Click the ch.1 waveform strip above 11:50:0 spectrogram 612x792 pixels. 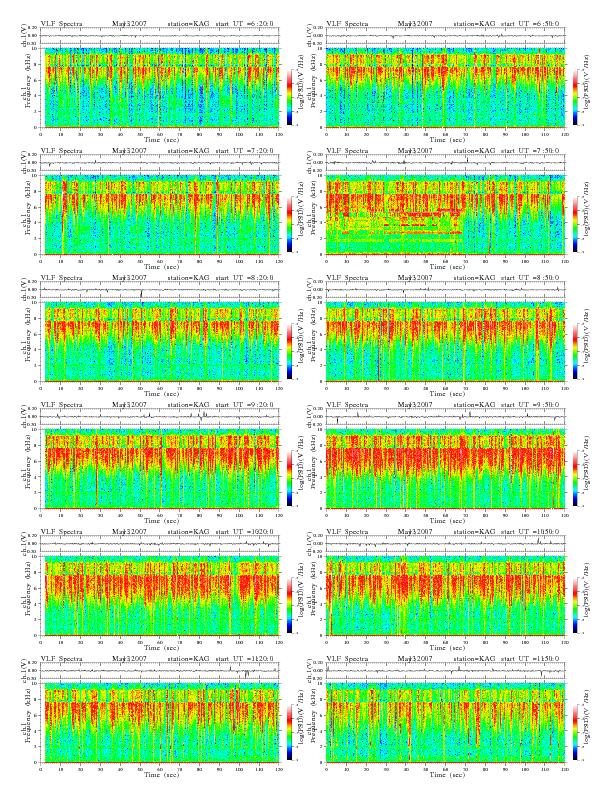coord(446,671)
